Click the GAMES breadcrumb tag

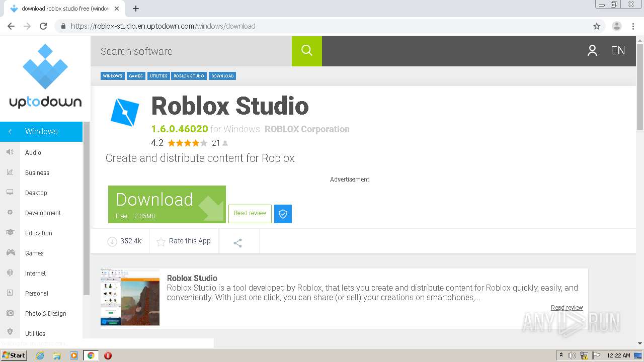coord(136,76)
